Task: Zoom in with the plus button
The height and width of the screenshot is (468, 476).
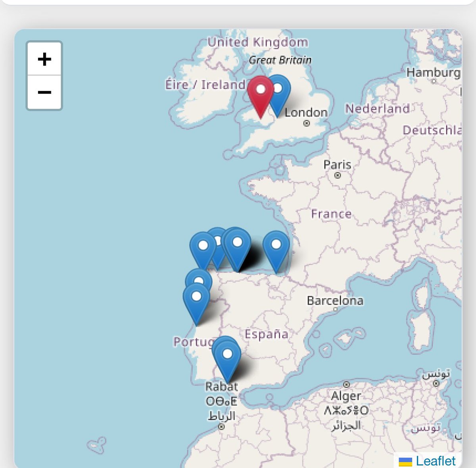Action: click(x=44, y=59)
